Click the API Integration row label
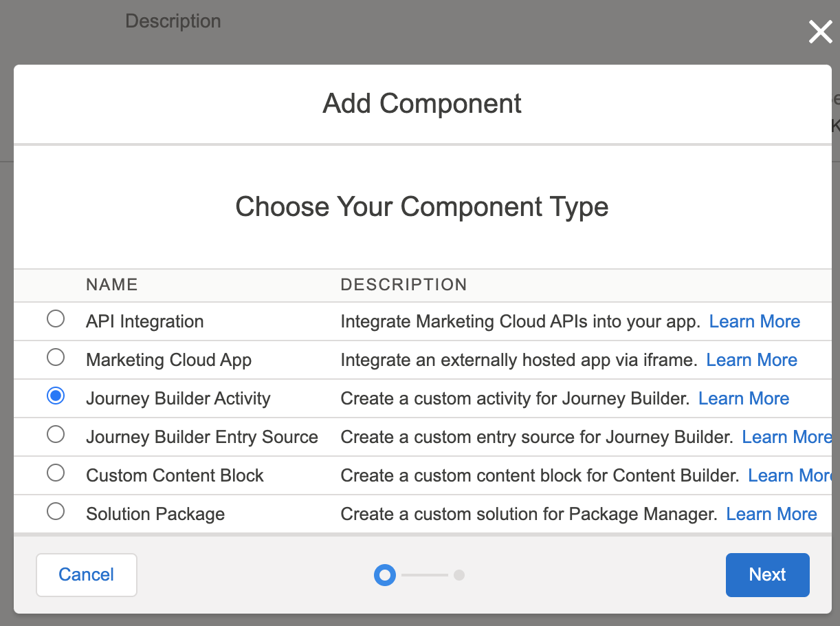Image resolution: width=840 pixels, height=626 pixels. pyautogui.click(x=144, y=321)
